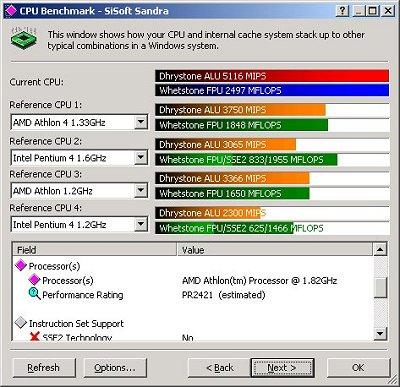Click the Dhrystone ALU 3065 MIPS bar

[x=226, y=144]
